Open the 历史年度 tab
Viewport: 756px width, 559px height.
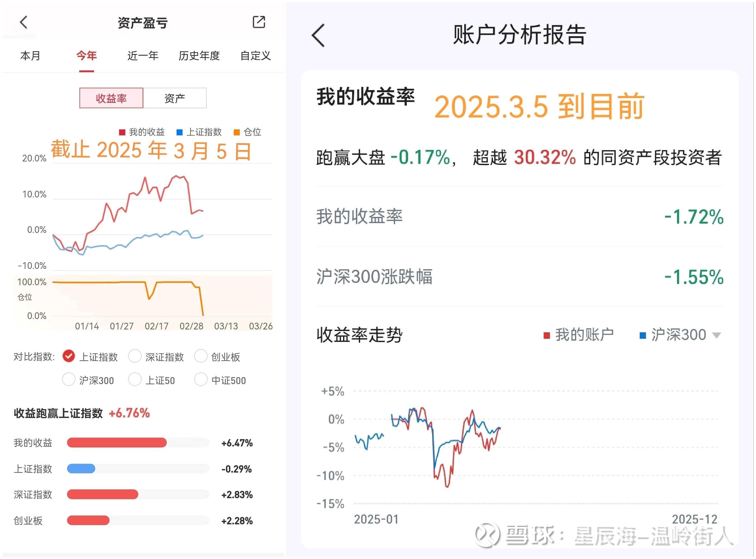tap(199, 56)
